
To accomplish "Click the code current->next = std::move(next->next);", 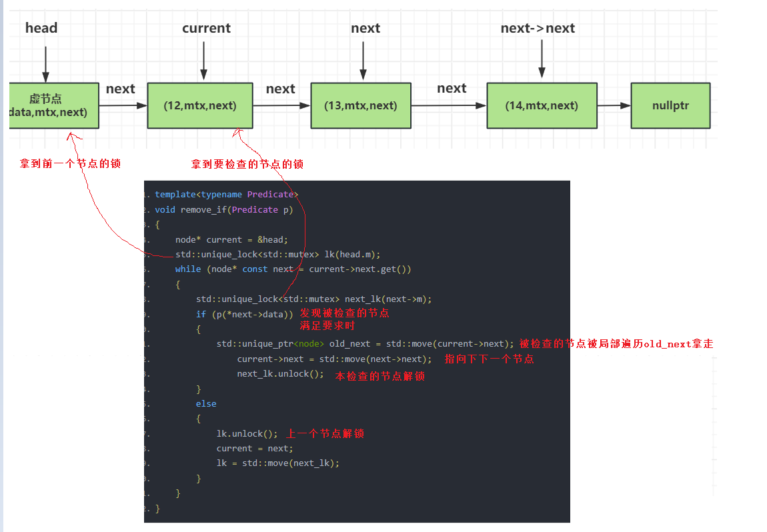I will click(335, 359).
